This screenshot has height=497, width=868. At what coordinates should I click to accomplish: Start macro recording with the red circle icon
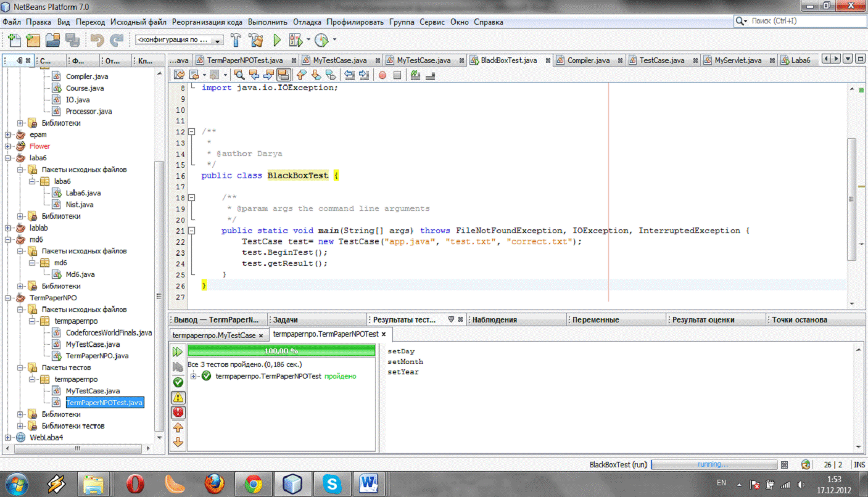382,75
